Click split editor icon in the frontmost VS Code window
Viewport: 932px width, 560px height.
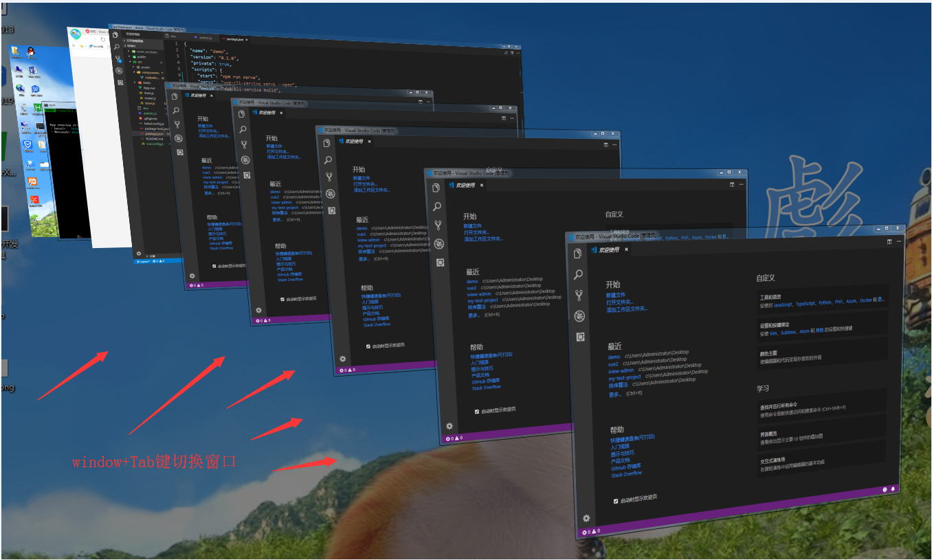tap(889, 242)
